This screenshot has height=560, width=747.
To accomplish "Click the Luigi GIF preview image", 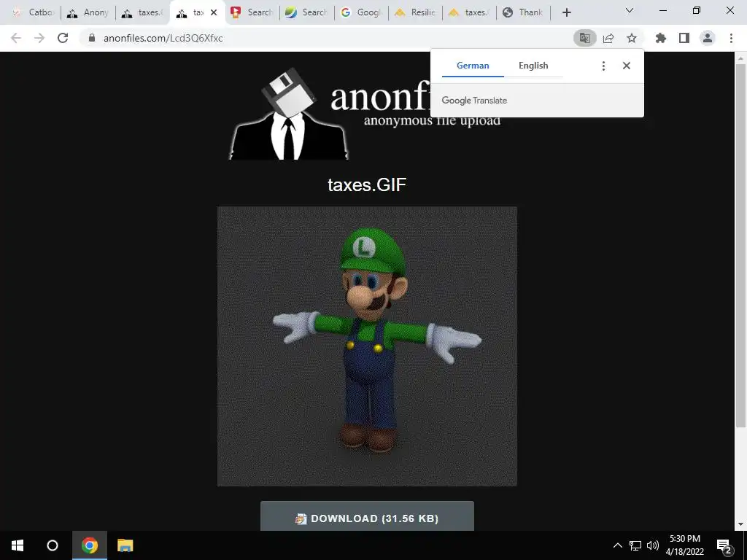I will tap(367, 346).
